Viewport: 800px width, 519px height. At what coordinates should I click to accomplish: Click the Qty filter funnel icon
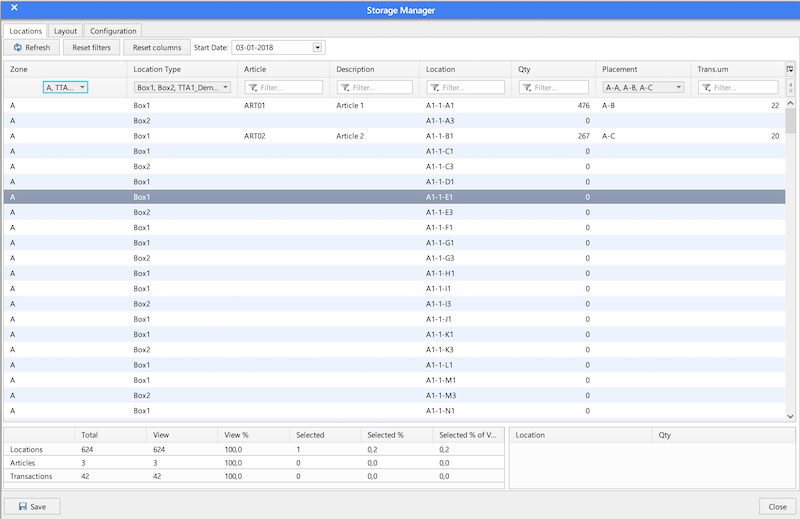point(527,88)
